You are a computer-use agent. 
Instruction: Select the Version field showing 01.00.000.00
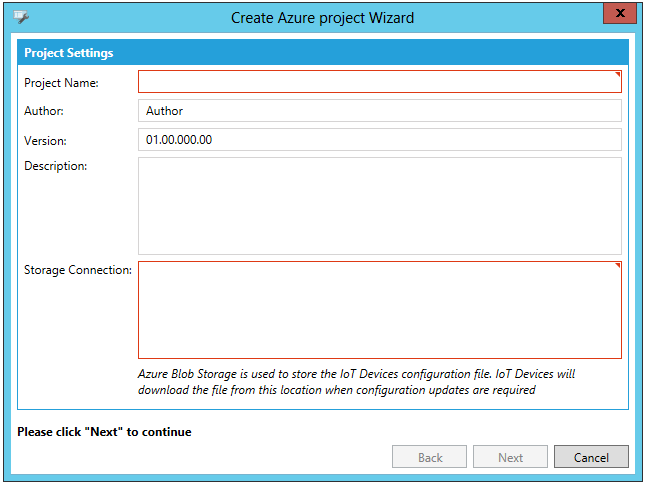(379, 140)
